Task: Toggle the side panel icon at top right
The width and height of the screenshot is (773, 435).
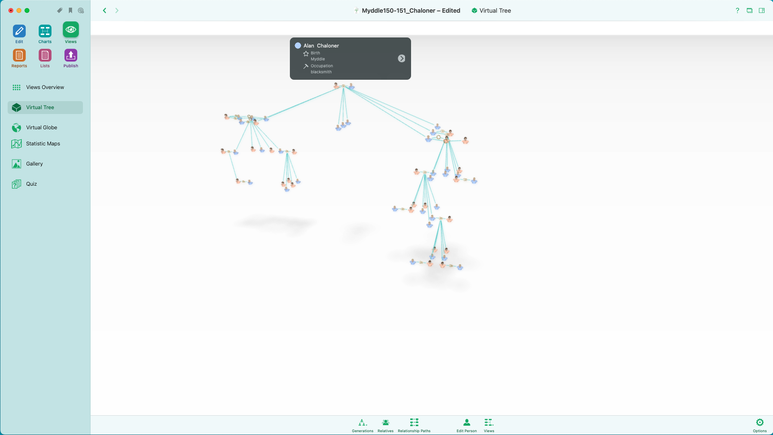Action: point(762,10)
